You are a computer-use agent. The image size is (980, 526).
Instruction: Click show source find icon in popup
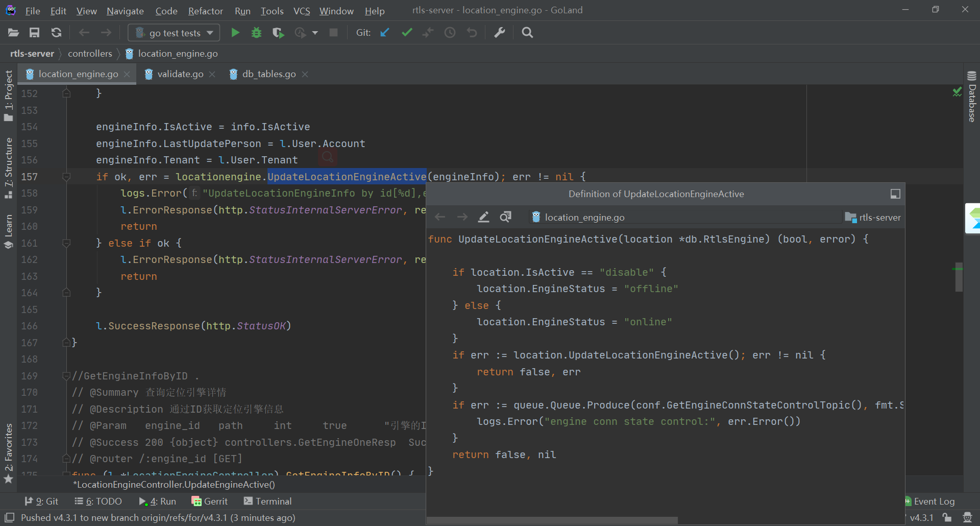click(x=505, y=217)
